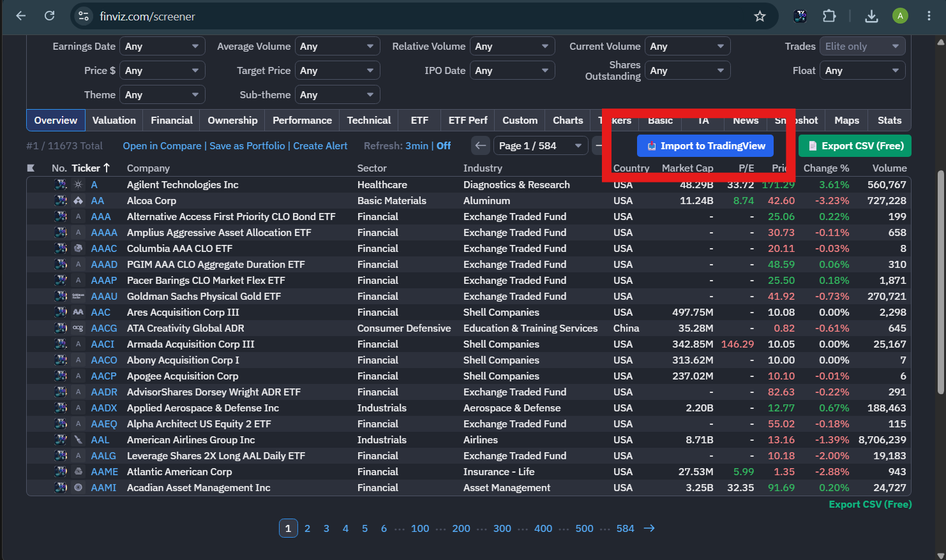Click the TradingView extension icon in the AAL row
946x560 pixels.
click(x=61, y=439)
